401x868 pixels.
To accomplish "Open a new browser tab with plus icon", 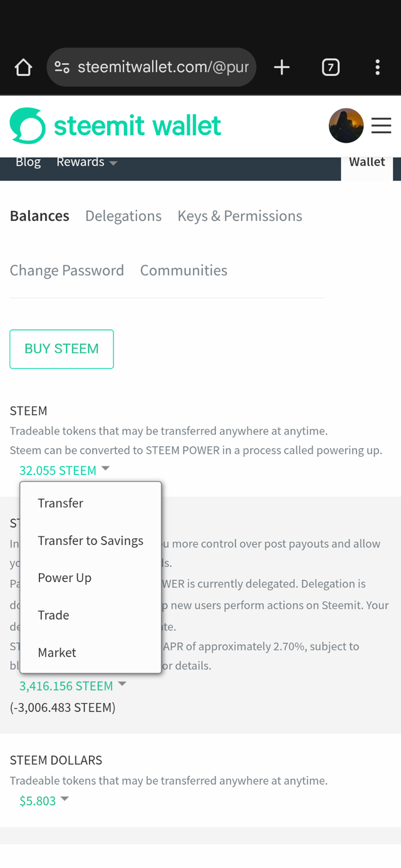I will (282, 68).
